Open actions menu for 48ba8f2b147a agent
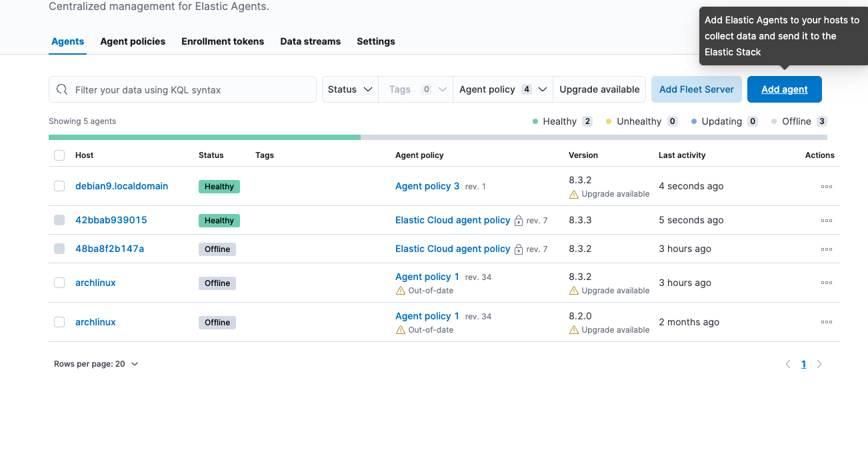 (x=827, y=249)
